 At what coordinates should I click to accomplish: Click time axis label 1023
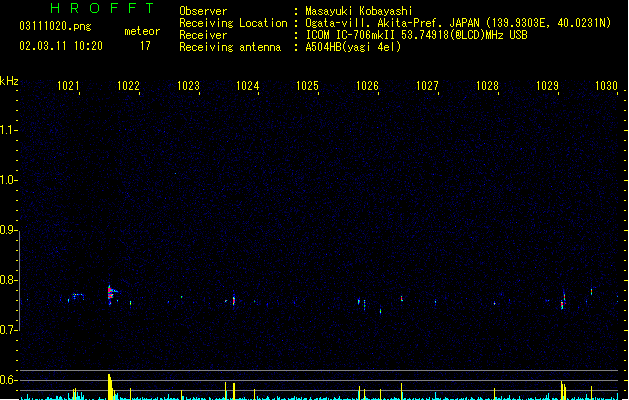pos(188,85)
